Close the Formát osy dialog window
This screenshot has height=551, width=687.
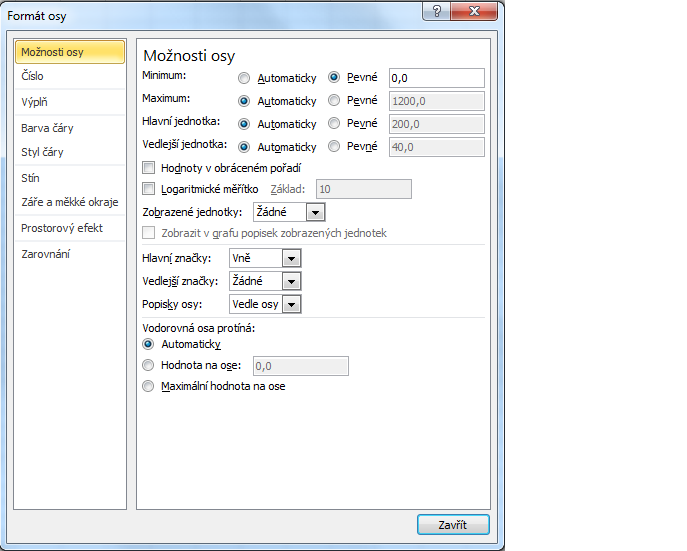(x=477, y=9)
